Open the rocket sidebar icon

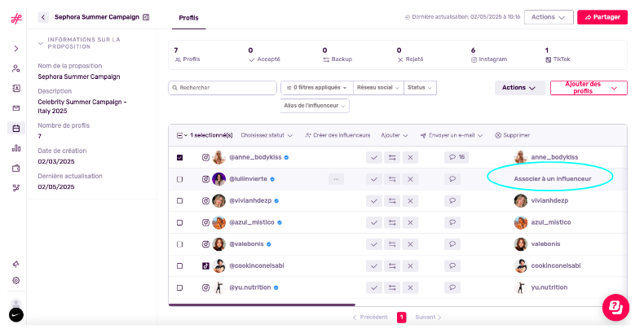click(x=16, y=264)
